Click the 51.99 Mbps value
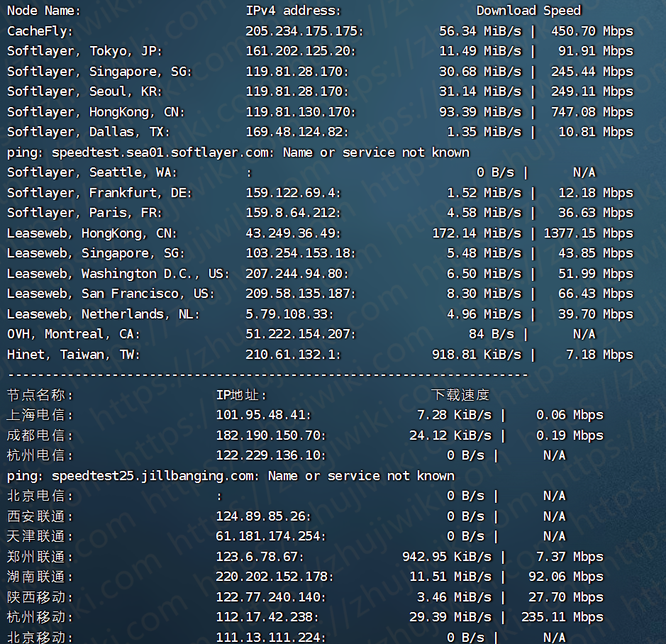 596,274
